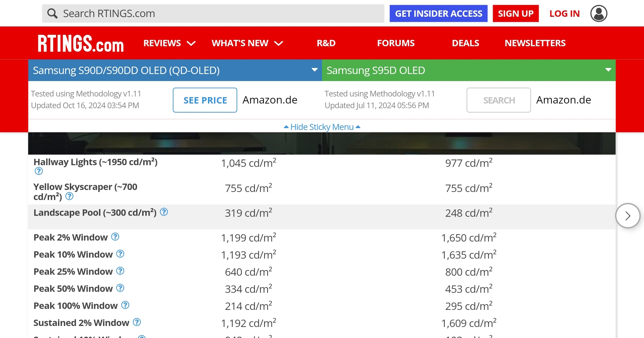Click the RTINGS.com logo
The height and width of the screenshot is (338, 644).
[x=80, y=44]
